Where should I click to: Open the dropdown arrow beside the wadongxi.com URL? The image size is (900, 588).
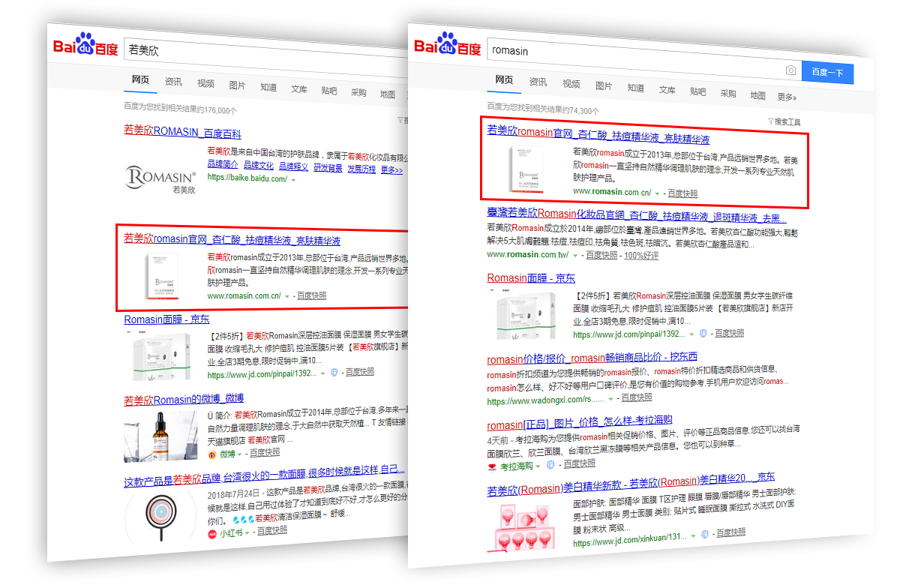610,399
